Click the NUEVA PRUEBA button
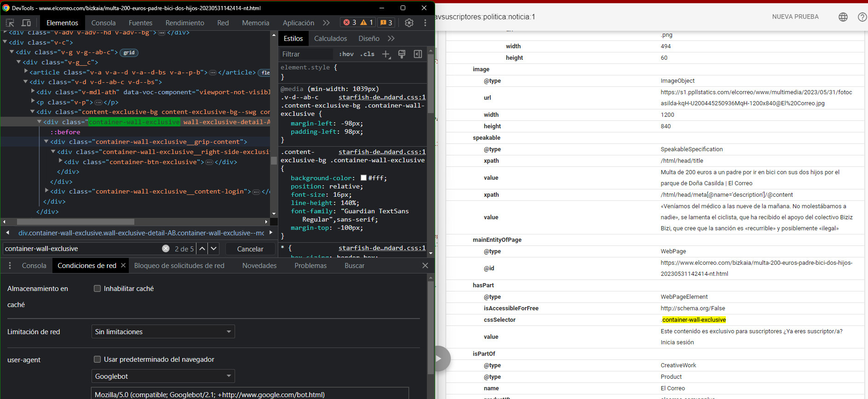This screenshot has width=868, height=399. pyautogui.click(x=795, y=17)
